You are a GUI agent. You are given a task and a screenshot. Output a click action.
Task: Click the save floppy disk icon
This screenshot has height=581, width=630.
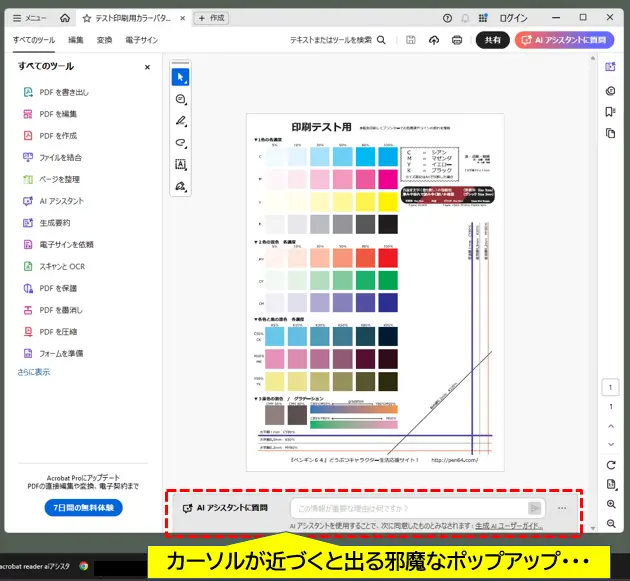point(410,40)
